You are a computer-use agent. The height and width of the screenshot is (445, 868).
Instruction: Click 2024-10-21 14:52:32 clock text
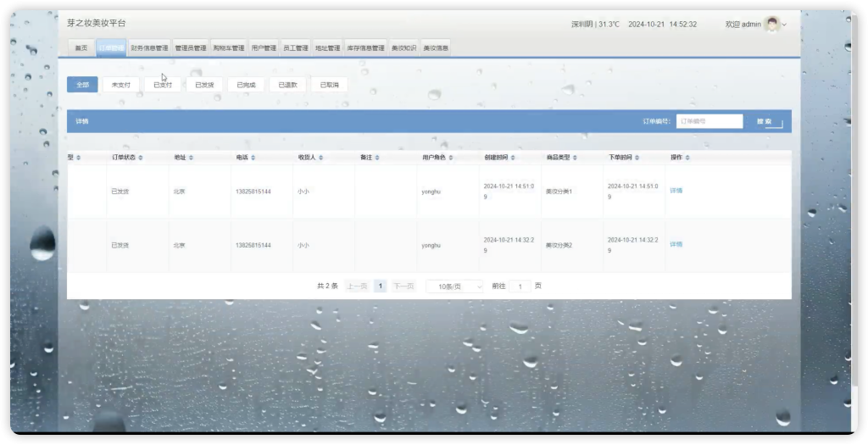pyautogui.click(x=663, y=25)
